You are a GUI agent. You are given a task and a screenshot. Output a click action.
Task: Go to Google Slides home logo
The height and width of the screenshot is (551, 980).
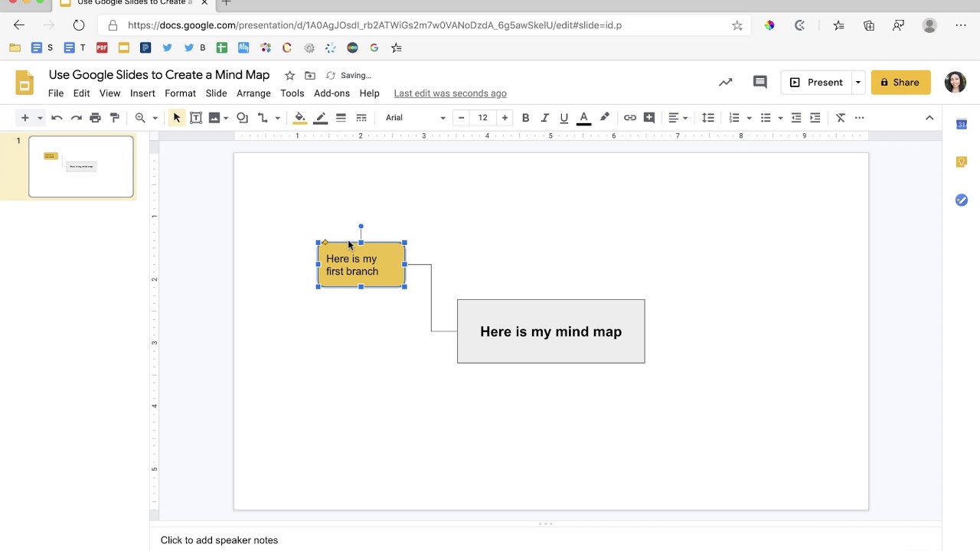[25, 83]
